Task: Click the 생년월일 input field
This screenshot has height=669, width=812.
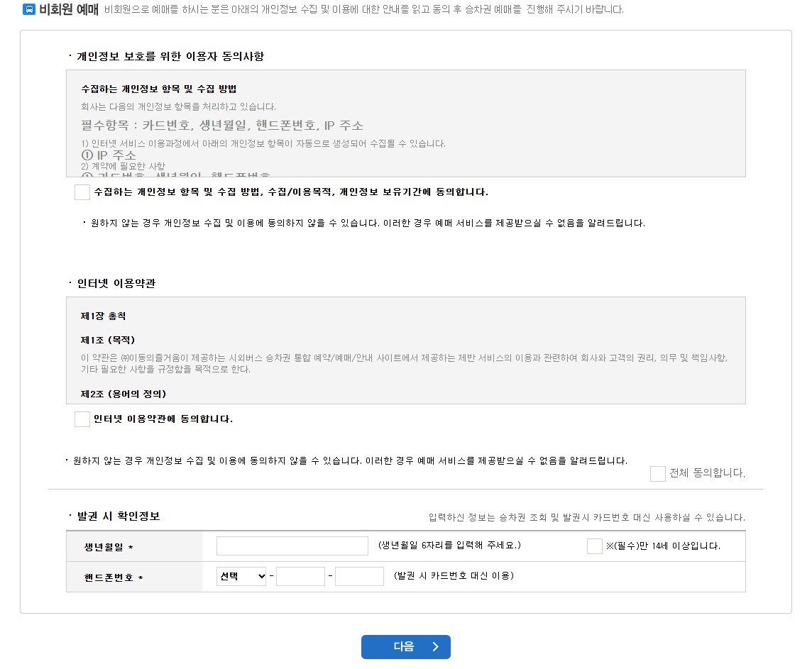Action: 292,546
